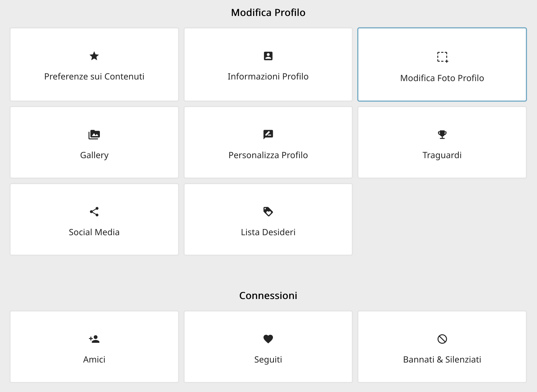Click the share icon for Social Media
This screenshot has height=392, width=537.
[x=94, y=212]
